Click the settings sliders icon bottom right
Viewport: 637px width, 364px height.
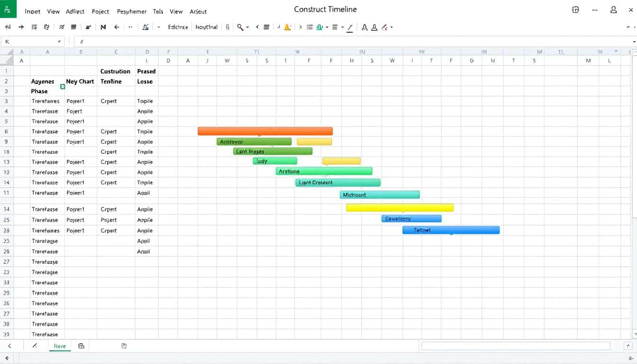coord(630,358)
